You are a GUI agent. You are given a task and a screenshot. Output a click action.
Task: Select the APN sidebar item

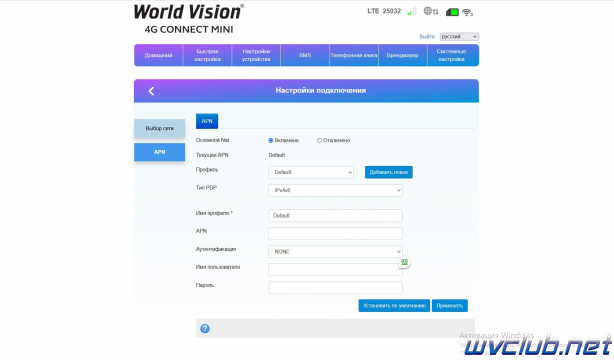[159, 152]
